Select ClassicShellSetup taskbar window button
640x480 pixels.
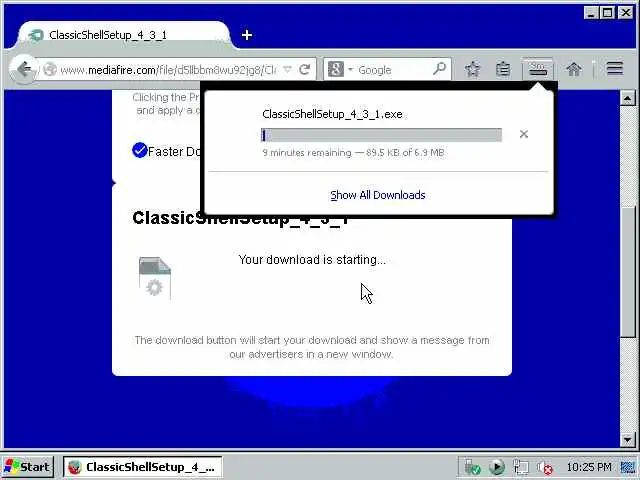tap(143, 467)
